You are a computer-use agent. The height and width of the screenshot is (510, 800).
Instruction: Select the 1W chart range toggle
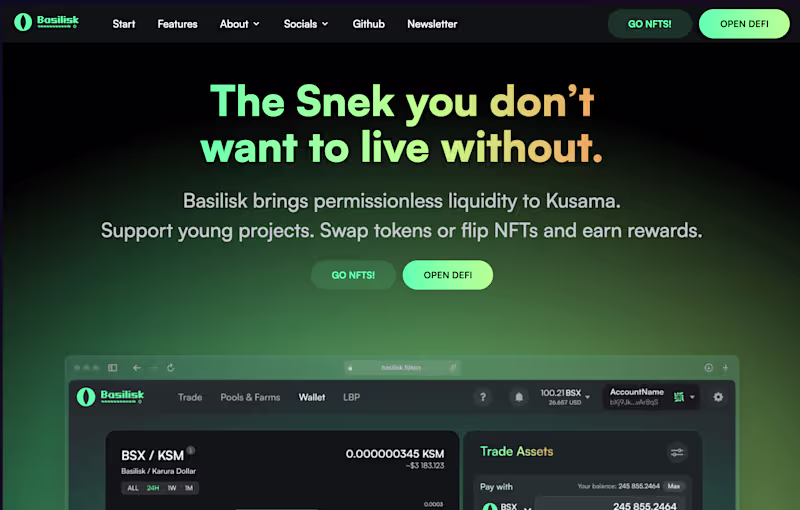(x=172, y=488)
